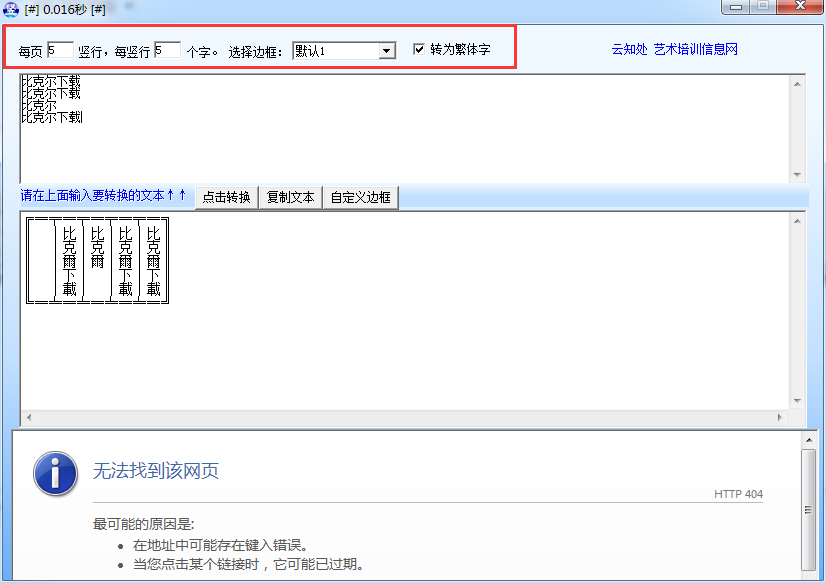Screen dimensions: 826x583
Task: Minimize the converter window
Action: pos(740,8)
